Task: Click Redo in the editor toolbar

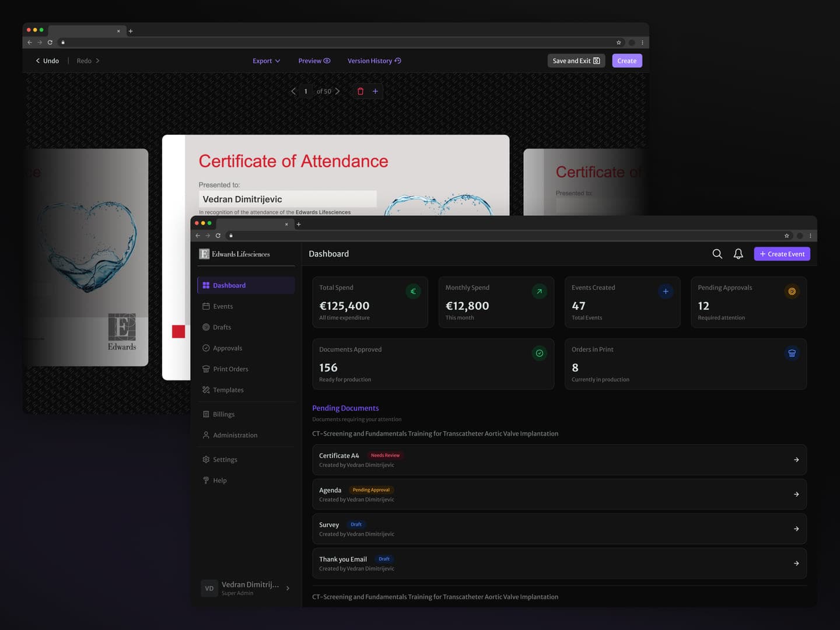Action: (x=88, y=61)
